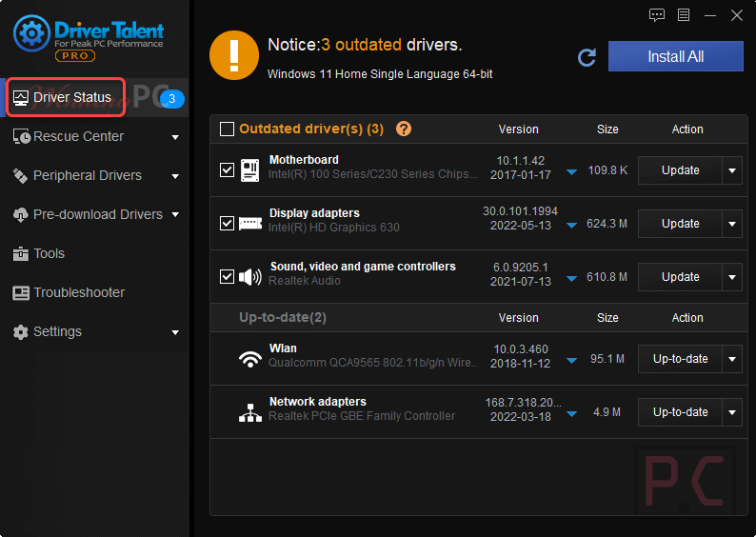Screen dimensions: 756x537
Task: Uncheck the Display adapters checkbox
Action: [x=228, y=224]
